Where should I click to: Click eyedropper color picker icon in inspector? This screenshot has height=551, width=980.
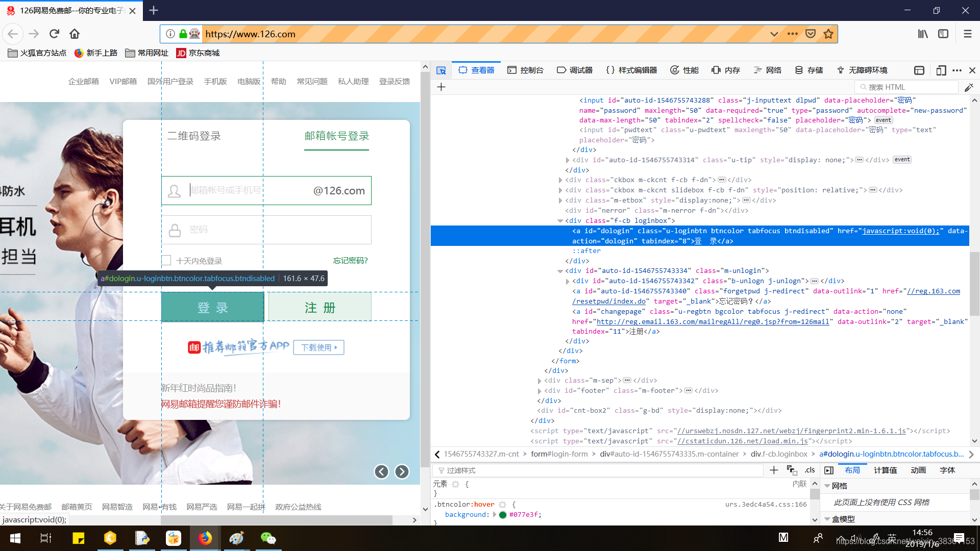pyautogui.click(x=969, y=87)
